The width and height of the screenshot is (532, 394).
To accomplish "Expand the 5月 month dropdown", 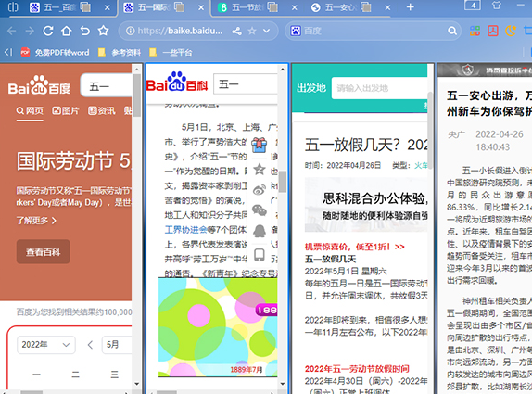I will [117, 345].
